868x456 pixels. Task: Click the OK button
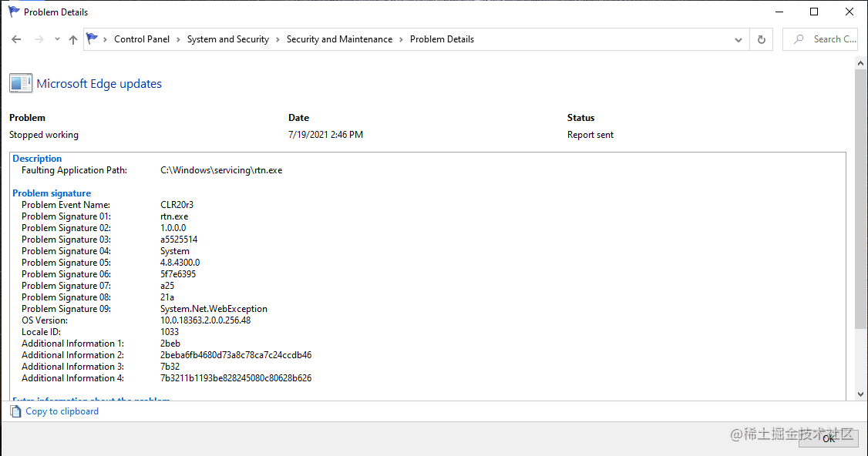(x=829, y=438)
